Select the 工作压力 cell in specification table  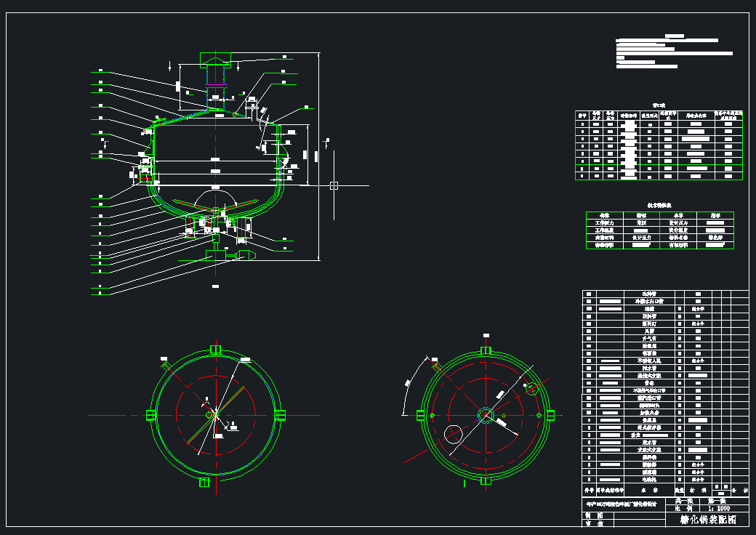pos(605,223)
